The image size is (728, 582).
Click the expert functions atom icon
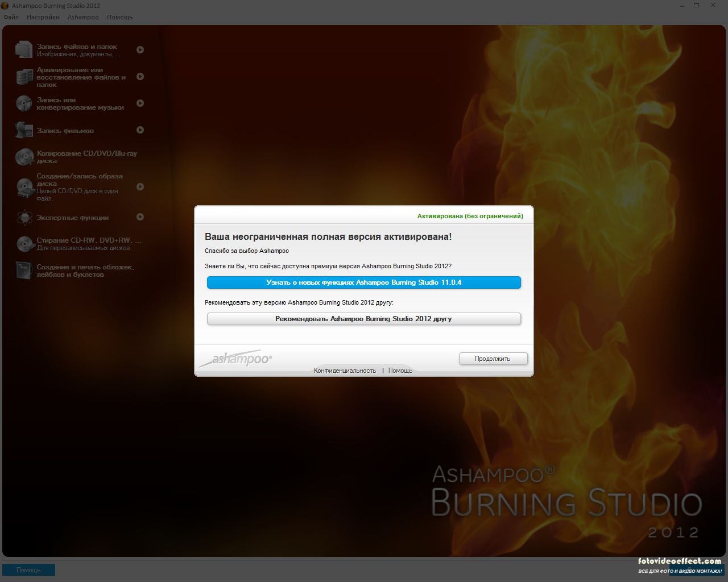click(24, 217)
